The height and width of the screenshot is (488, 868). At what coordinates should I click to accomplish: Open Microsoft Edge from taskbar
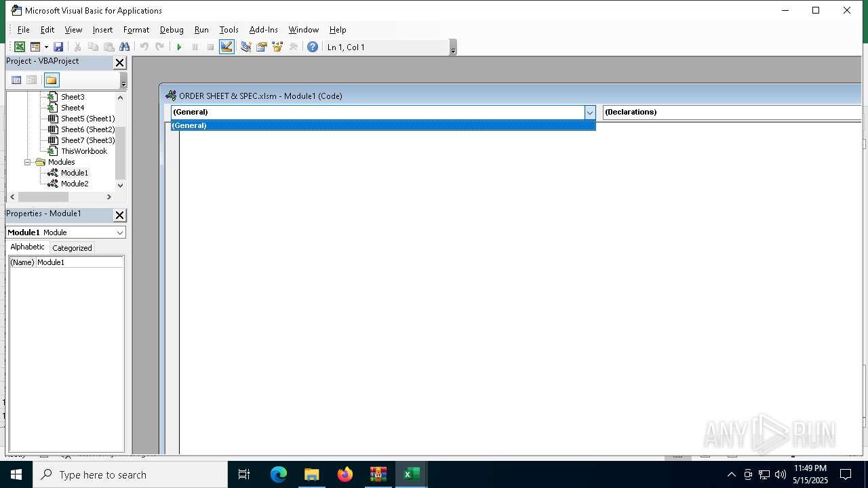point(279,474)
